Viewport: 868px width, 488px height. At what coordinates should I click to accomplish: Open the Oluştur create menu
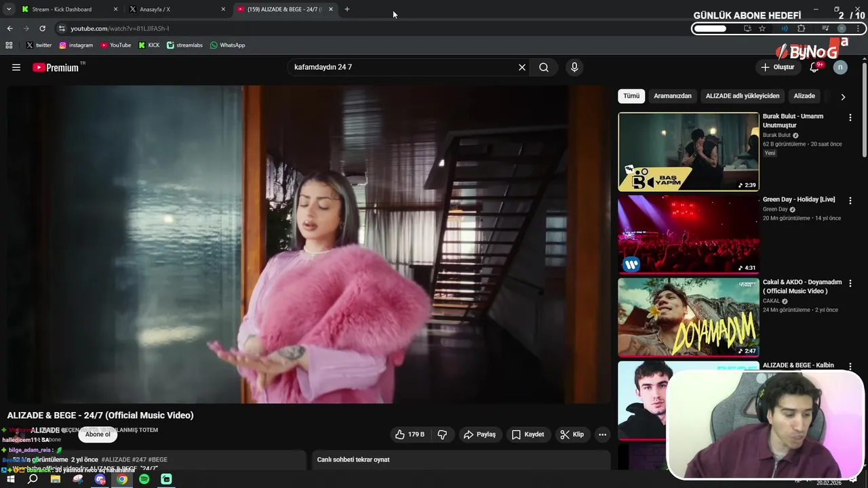pyautogui.click(x=778, y=67)
